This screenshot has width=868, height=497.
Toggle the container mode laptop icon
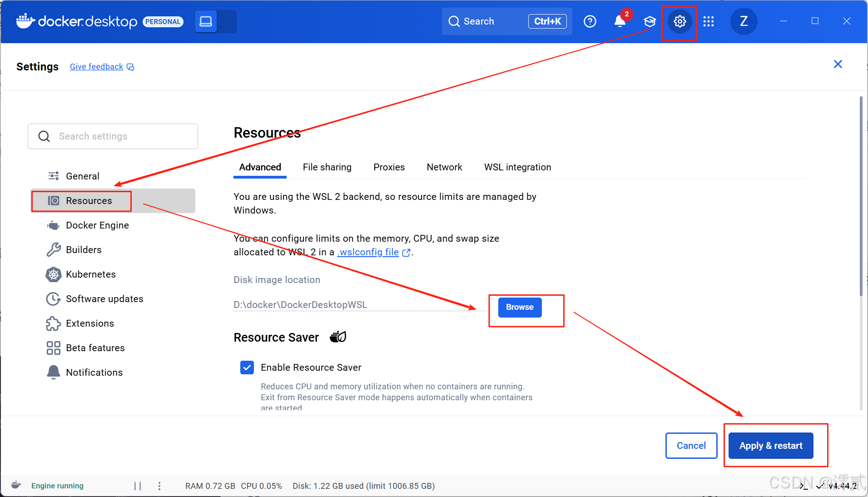click(x=206, y=21)
